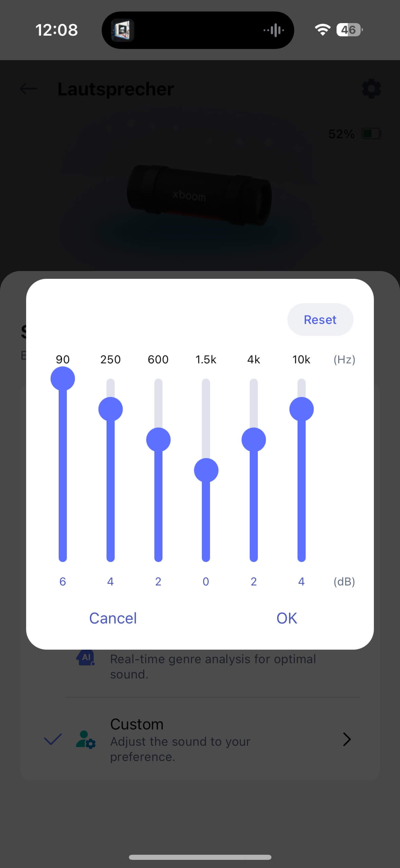Click the 10k Hz slider handle
Image resolution: width=400 pixels, height=868 pixels.
coord(301,409)
